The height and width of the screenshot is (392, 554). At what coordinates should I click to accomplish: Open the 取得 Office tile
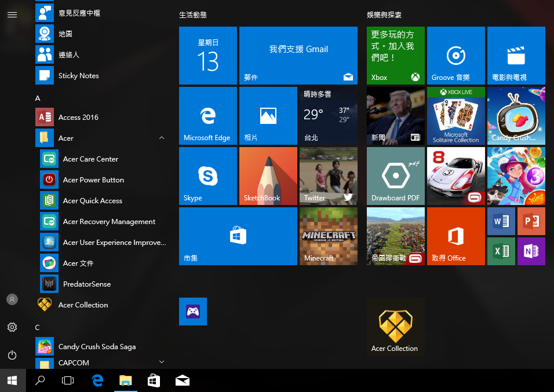pos(455,236)
